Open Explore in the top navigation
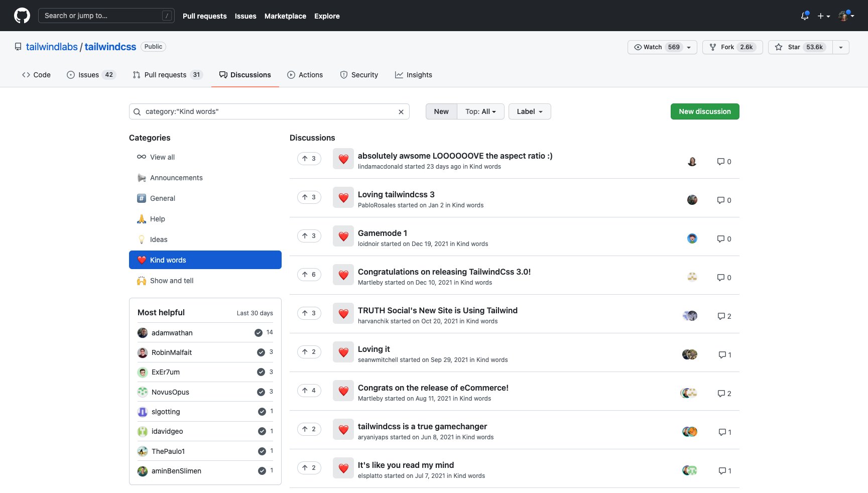 pyautogui.click(x=327, y=16)
